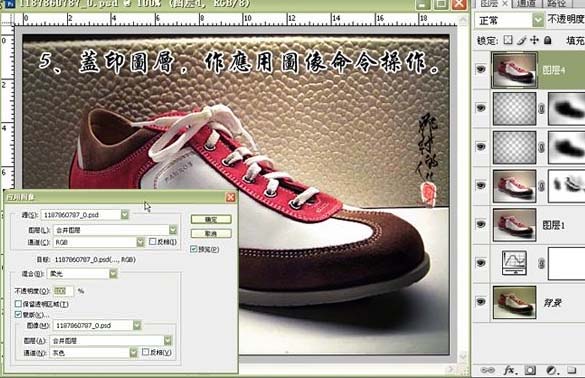The width and height of the screenshot is (585, 378).
Task: Enable 反相(V) checkbox for mask channel
Action: tap(146, 352)
